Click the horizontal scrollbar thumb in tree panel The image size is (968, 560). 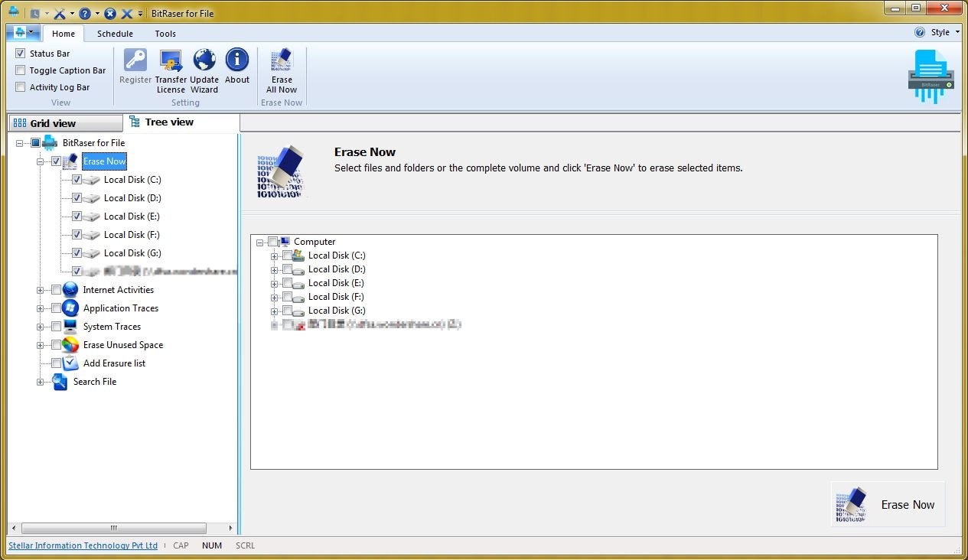coord(114,528)
